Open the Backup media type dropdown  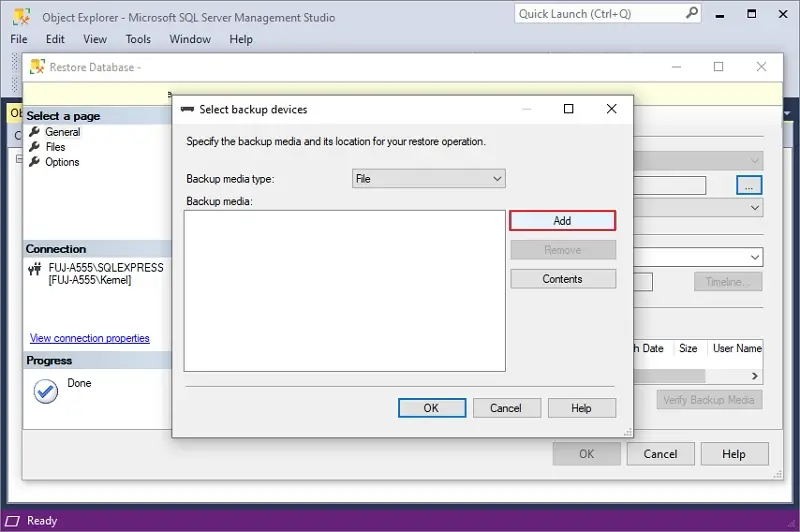click(x=429, y=179)
